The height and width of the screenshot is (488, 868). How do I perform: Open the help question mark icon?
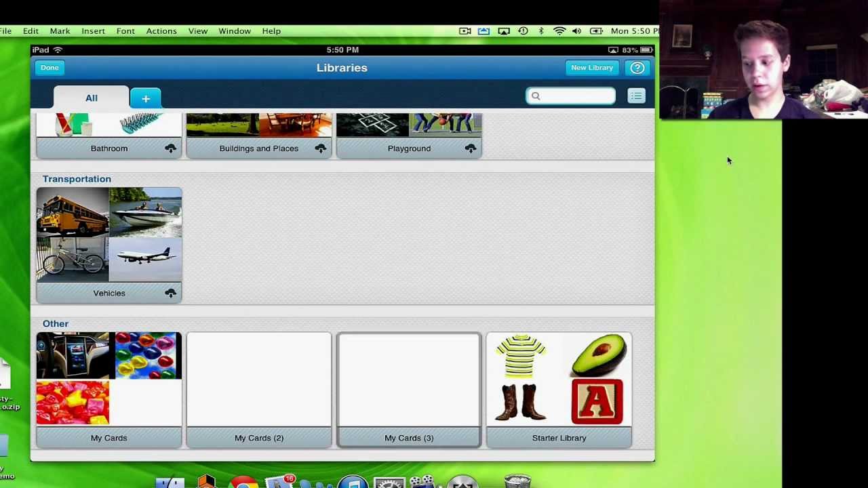point(637,68)
